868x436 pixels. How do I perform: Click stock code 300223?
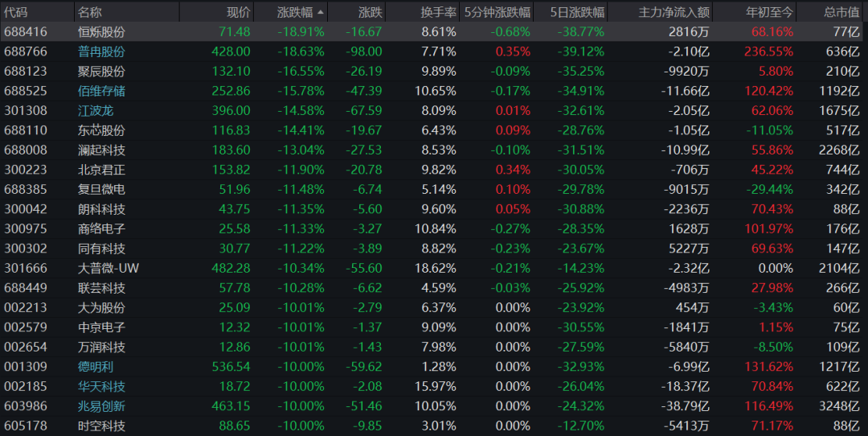tap(26, 170)
